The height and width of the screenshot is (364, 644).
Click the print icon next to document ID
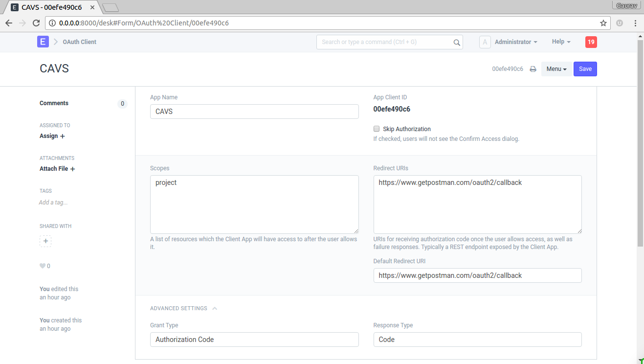click(x=533, y=69)
